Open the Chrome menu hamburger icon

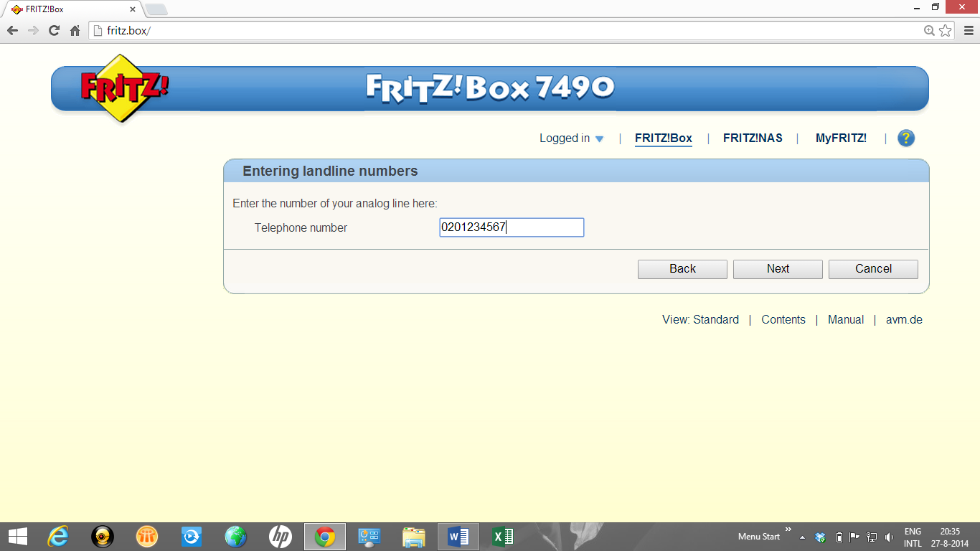968,31
